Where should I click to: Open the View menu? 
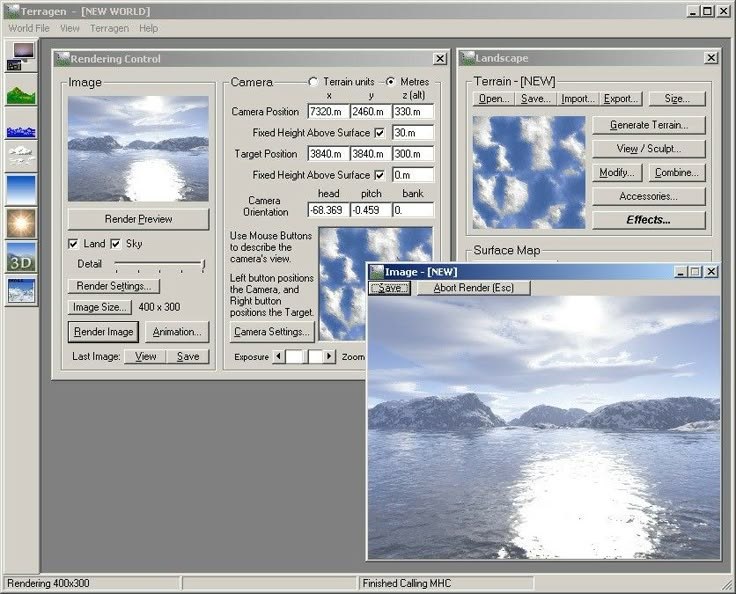point(69,28)
